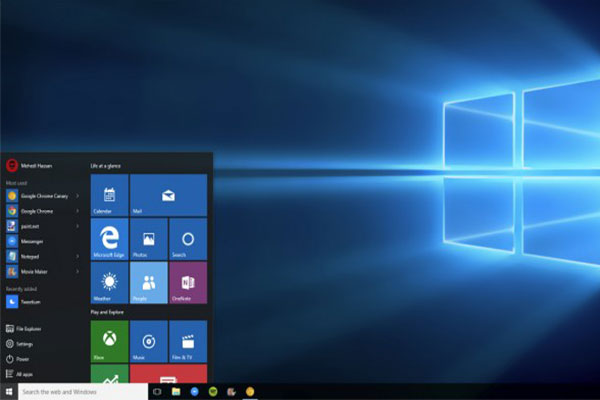Open Messenger from Most used list
This screenshot has width=600, height=400.
click(43, 241)
